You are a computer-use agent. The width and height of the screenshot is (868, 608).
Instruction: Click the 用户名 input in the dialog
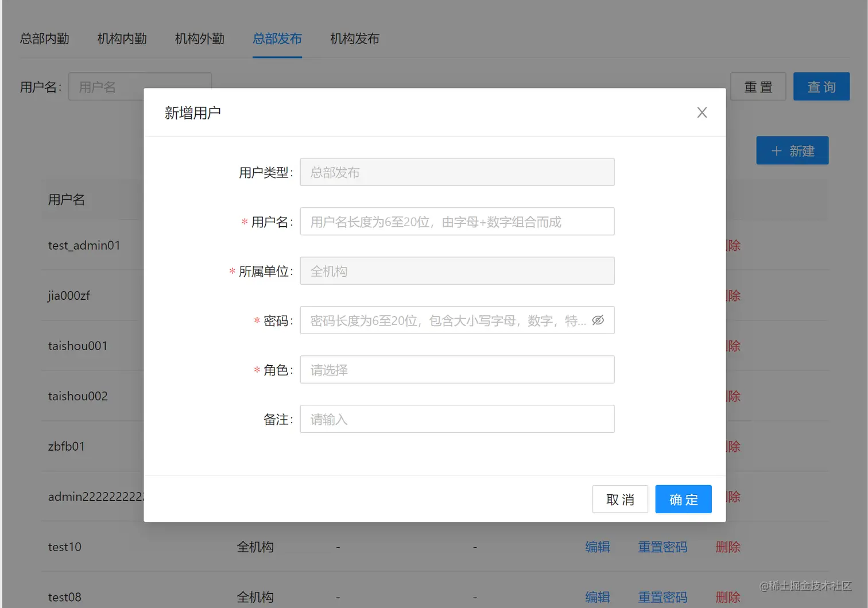457,222
